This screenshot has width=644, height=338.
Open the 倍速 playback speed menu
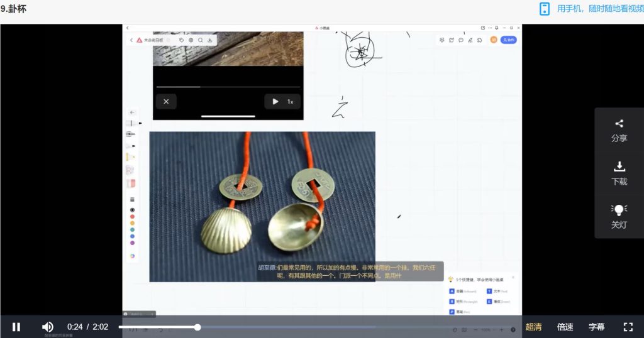tap(565, 327)
